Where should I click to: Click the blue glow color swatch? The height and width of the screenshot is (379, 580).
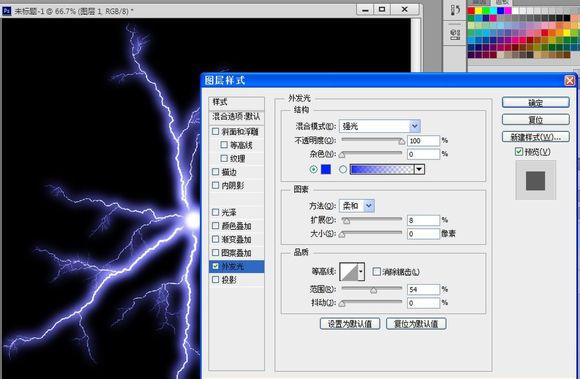326,169
